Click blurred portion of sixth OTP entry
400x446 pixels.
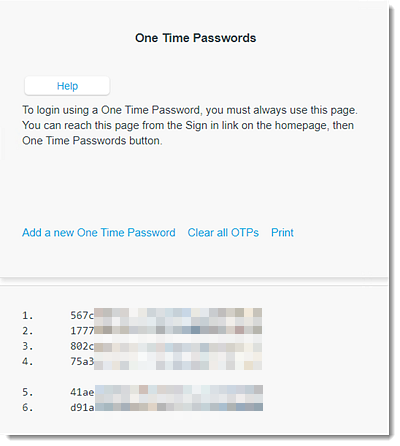pos(179,407)
